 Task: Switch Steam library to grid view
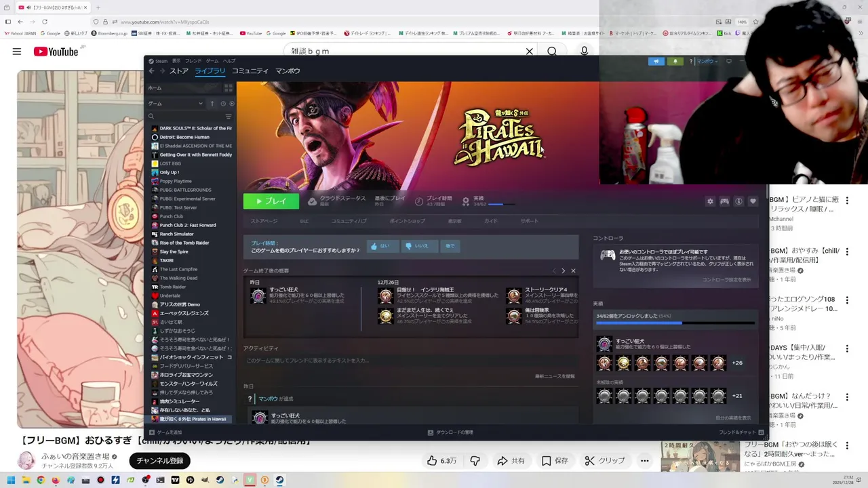point(229,88)
